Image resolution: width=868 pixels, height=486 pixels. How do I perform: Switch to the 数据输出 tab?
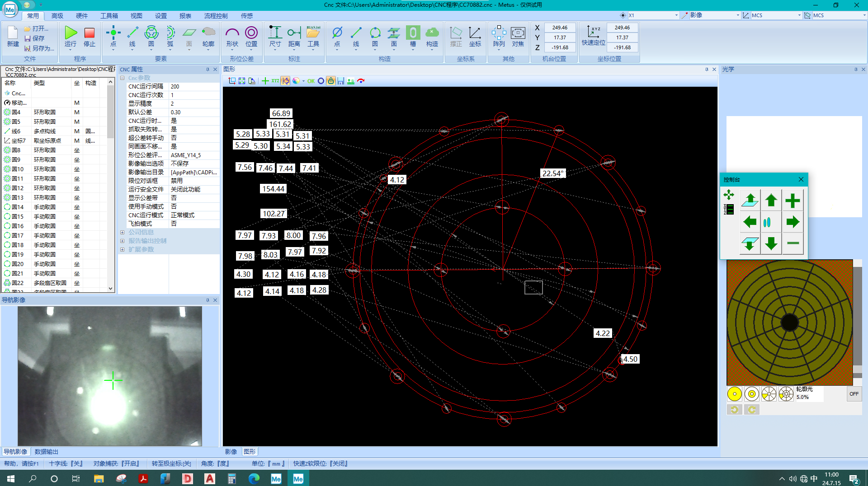46,451
